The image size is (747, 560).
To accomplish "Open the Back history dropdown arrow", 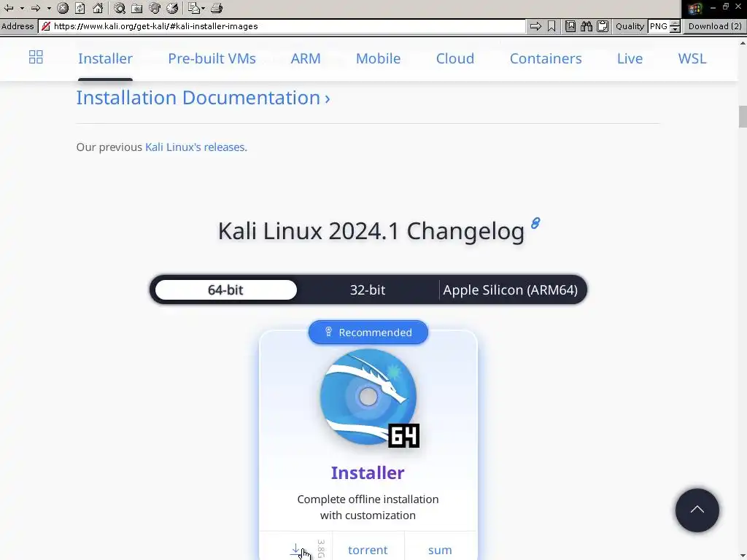I will pyautogui.click(x=22, y=8).
